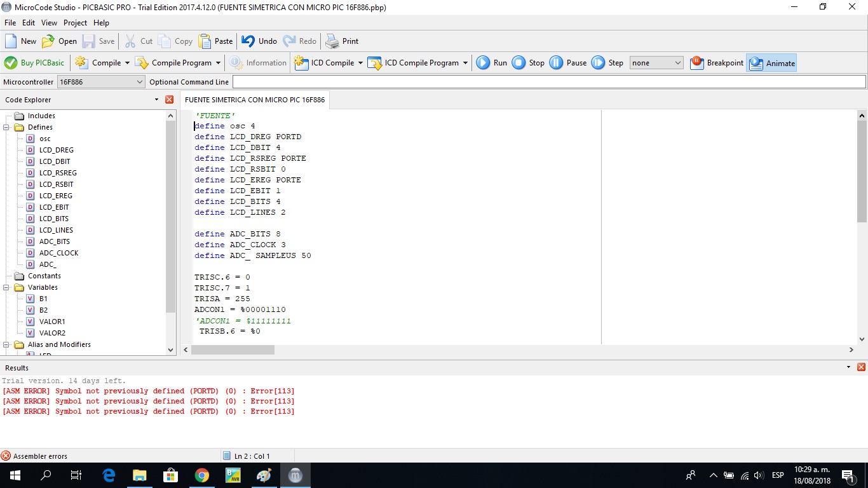Click the Compile Program icon

(x=142, y=63)
